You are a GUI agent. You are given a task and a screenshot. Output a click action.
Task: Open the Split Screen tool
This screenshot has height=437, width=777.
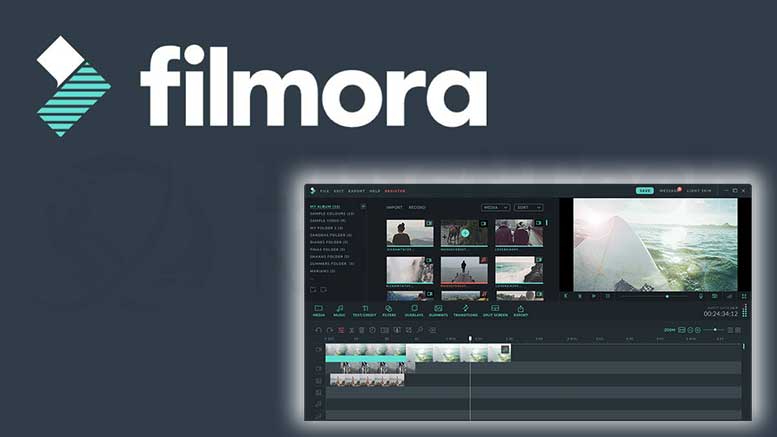tap(495, 310)
